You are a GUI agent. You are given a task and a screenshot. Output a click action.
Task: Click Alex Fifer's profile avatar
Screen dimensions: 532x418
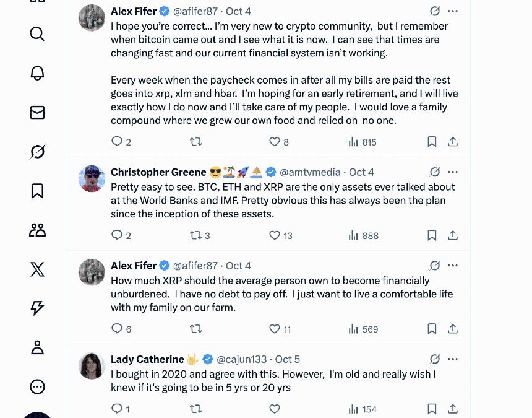[92, 17]
